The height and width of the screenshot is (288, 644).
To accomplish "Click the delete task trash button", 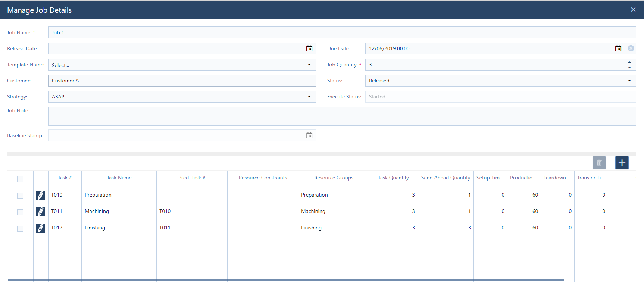I will [599, 163].
